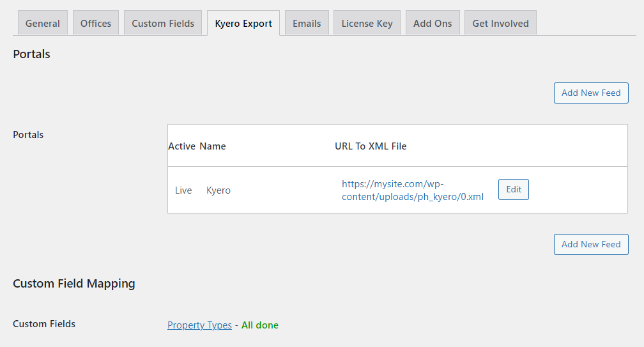Edit the Kyero portal feed

coord(514,189)
